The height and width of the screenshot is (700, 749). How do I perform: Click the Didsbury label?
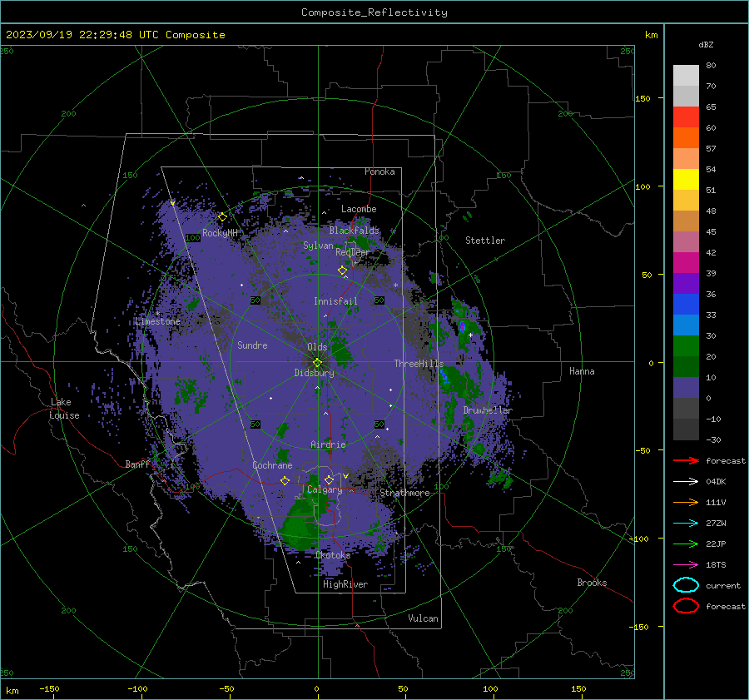click(x=314, y=373)
